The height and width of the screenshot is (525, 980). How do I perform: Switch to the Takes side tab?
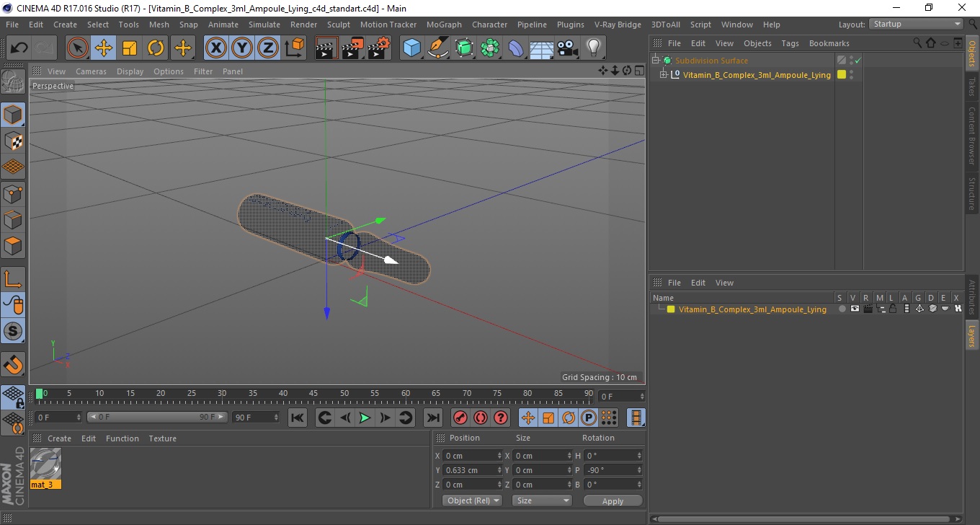972,86
